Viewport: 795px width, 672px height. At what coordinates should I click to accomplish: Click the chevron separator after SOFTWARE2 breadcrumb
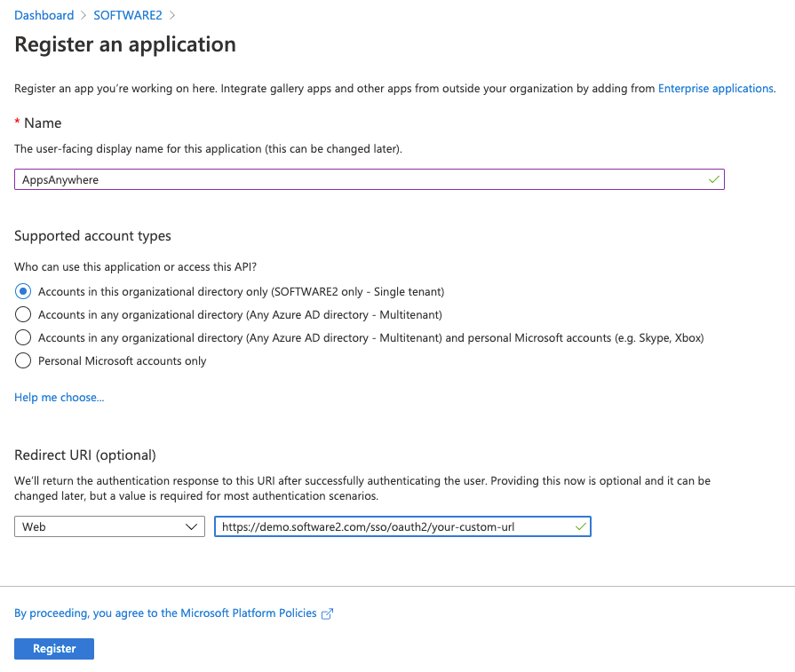(x=172, y=15)
